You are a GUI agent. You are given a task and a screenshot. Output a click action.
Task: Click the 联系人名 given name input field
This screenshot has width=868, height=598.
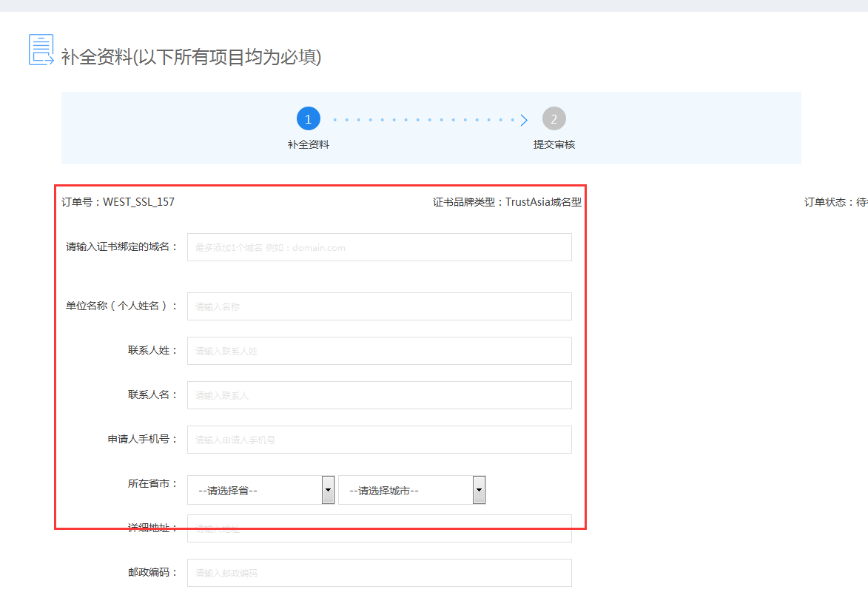[379, 394]
